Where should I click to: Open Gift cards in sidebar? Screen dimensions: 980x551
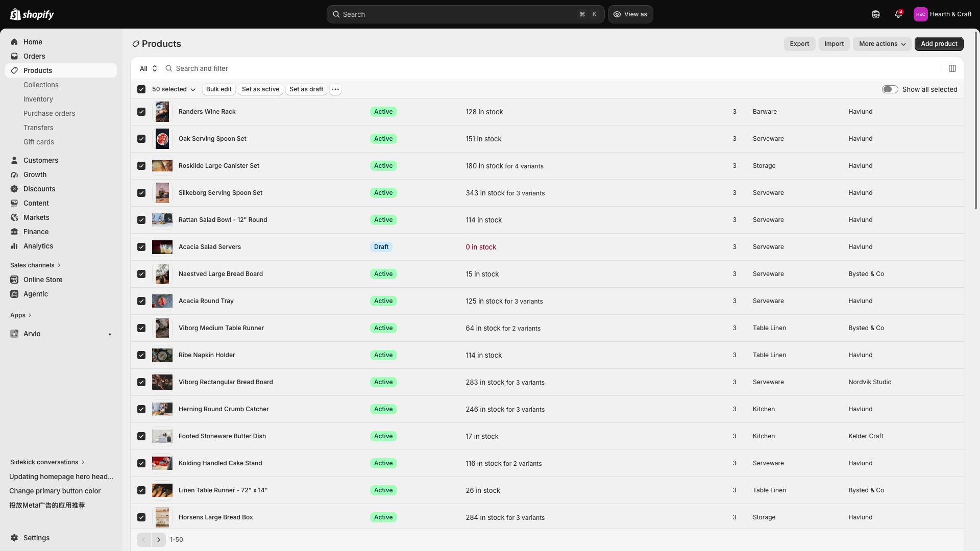click(x=39, y=142)
